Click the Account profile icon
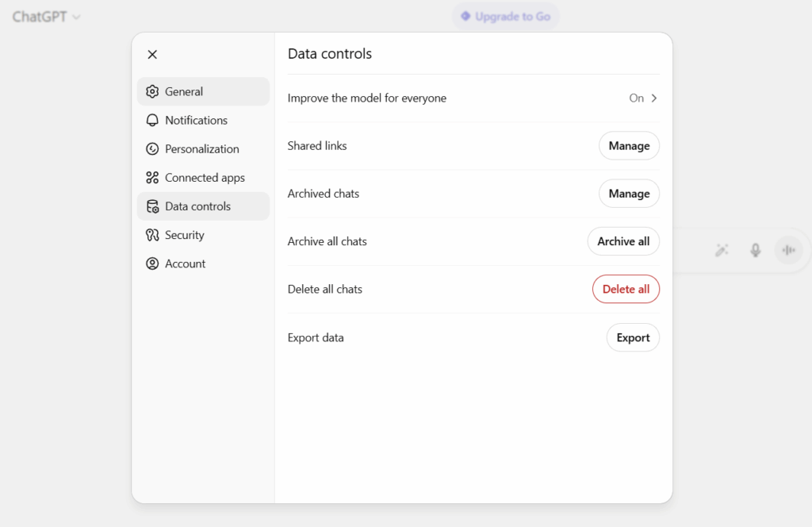Viewport: 812px width, 527px height. tap(152, 263)
